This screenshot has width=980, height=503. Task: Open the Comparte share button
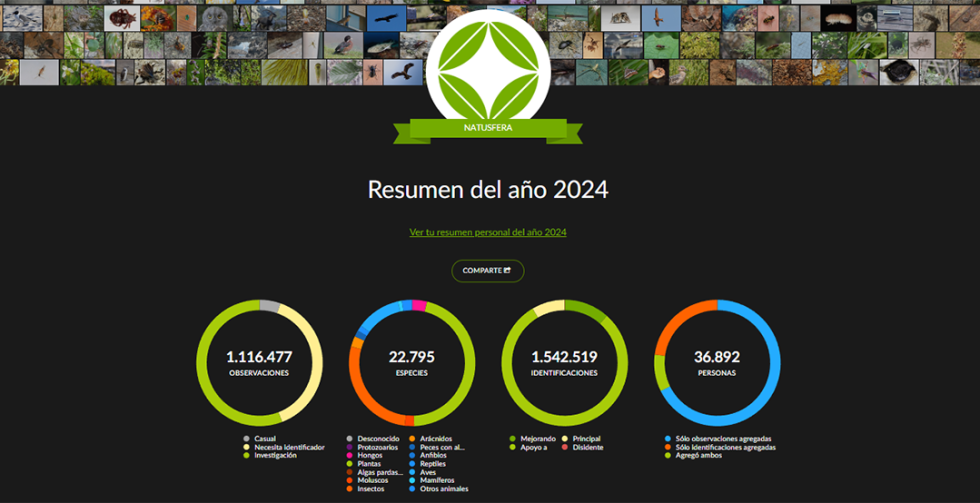tap(487, 270)
